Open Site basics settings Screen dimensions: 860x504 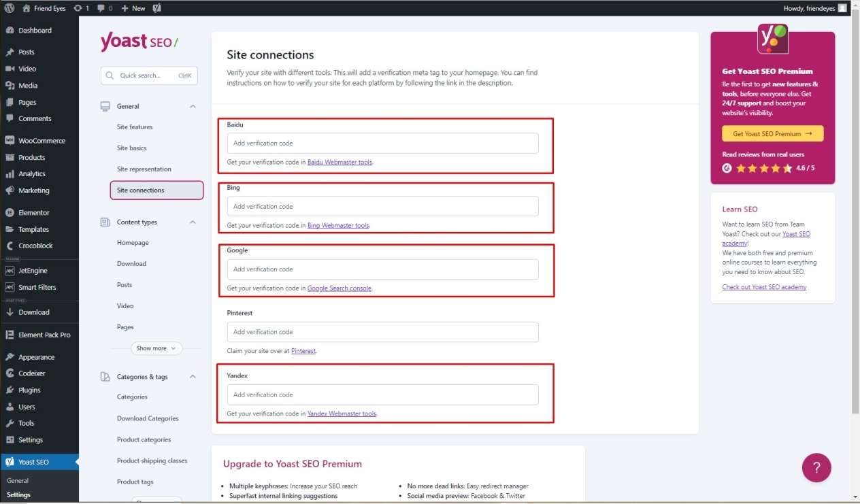132,148
